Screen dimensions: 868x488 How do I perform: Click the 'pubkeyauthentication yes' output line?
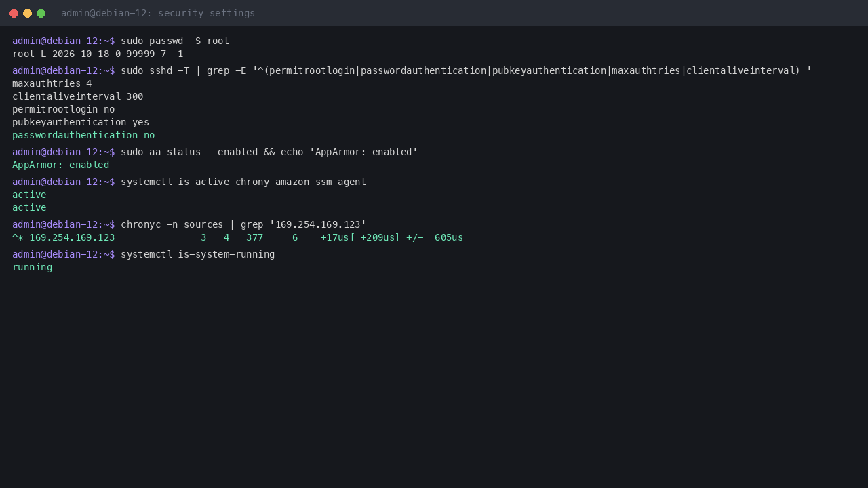pos(81,122)
